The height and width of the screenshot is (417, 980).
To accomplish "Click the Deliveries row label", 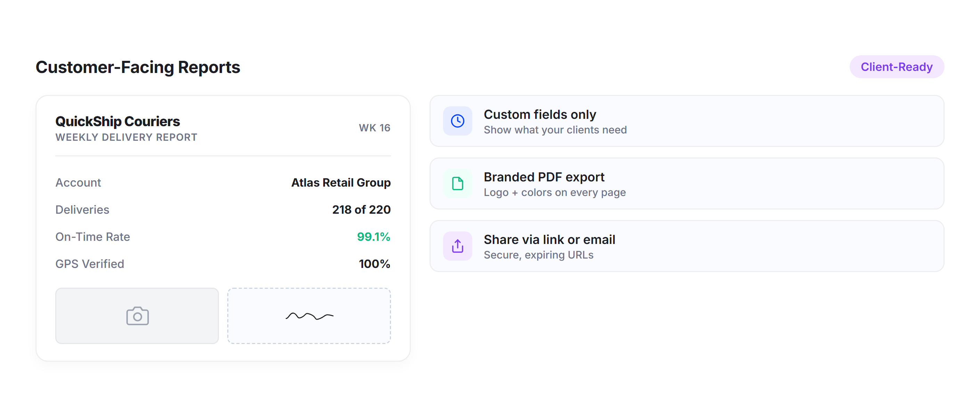I will click(82, 210).
